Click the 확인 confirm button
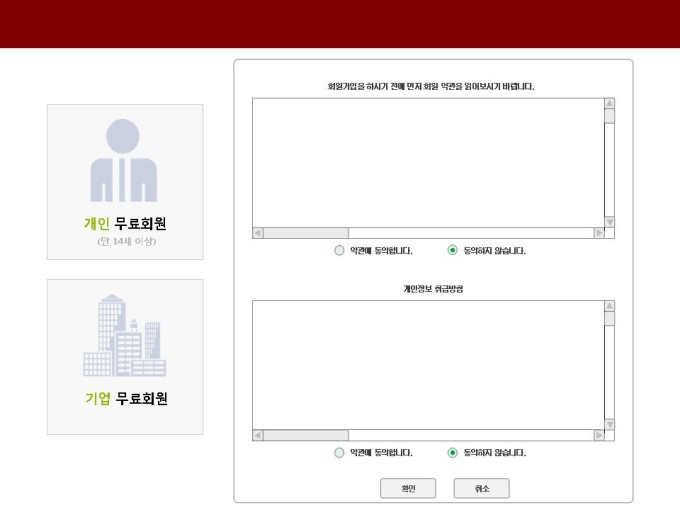 [408, 488]
